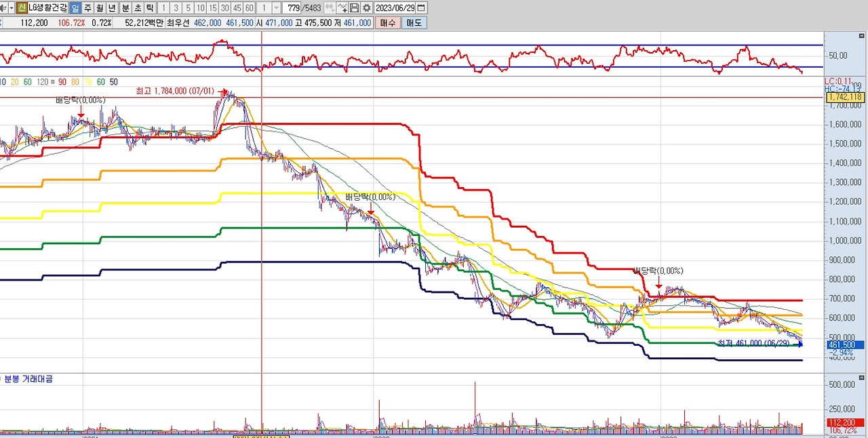Switch to second 초 chart period
This screenshot has height=438, width=868.
pyautogui.click(x=138, y=7)
